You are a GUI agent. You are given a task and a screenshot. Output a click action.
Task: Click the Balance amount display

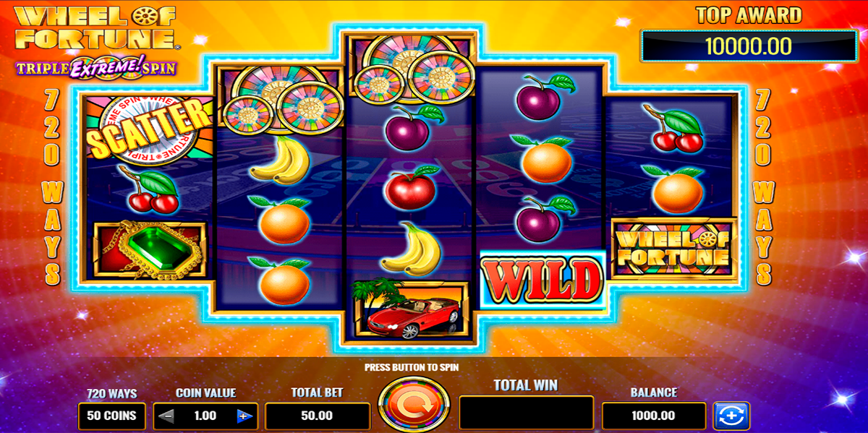[654, 416]
